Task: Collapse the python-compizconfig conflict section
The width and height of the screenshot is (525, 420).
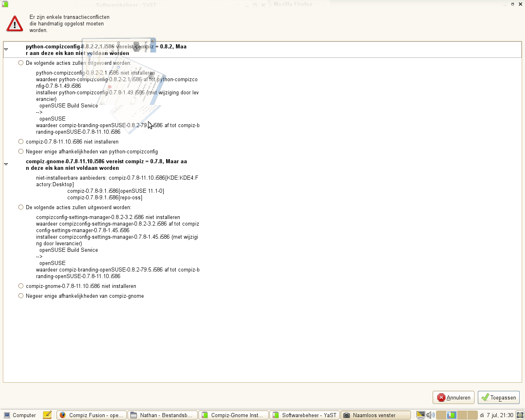Action: 6,49
